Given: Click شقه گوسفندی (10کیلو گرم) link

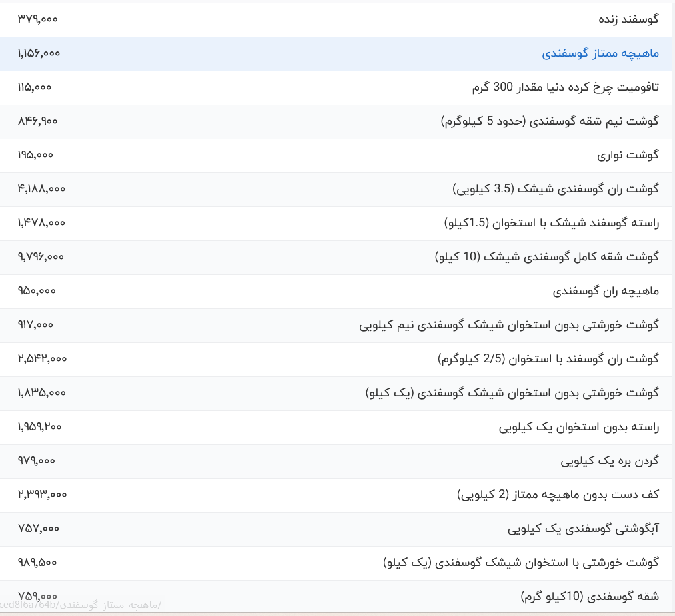Looking at the screenshot, I should [590, 597].
